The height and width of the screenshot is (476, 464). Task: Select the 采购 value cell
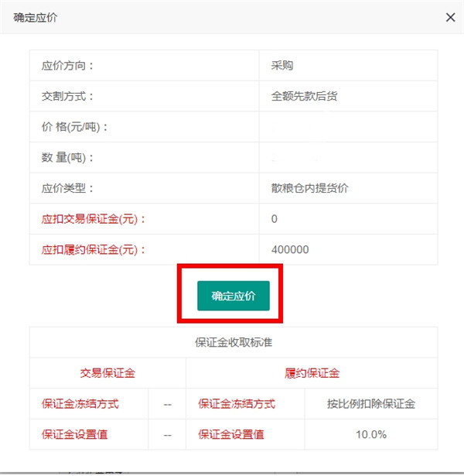(x=283, y=66)
